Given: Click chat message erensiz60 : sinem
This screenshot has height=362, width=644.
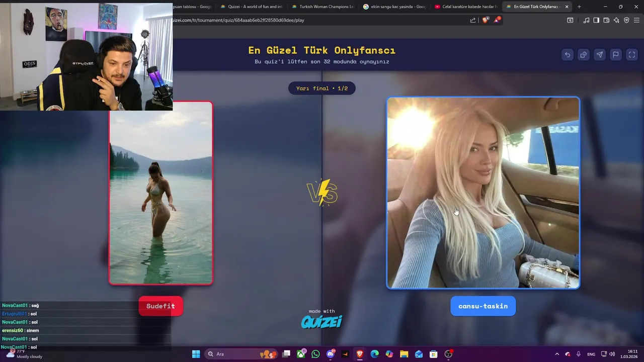Looking at the screenshot, I should pyautogui.click(x=21, y=330).
